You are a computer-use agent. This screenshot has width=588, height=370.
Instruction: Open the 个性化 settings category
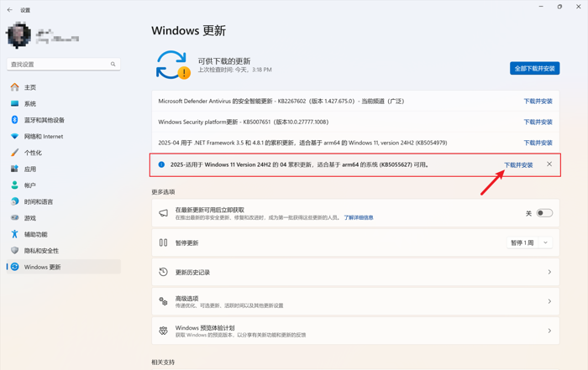click(63, 153)
